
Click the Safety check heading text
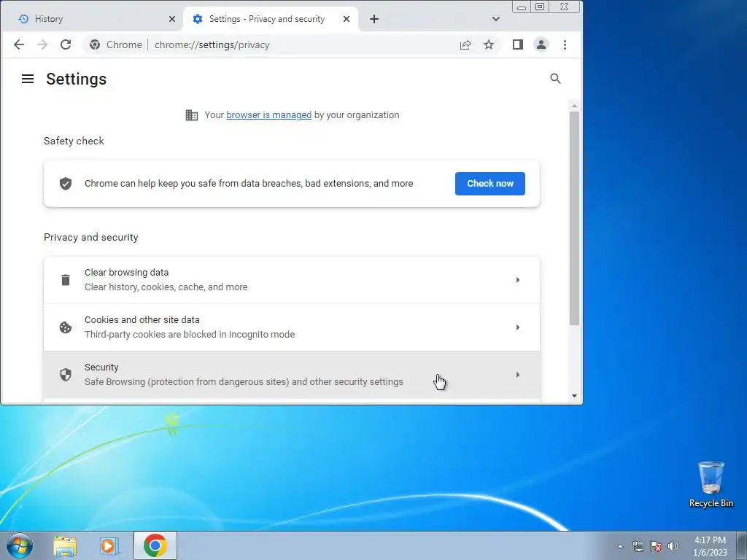tap(74, 141)
